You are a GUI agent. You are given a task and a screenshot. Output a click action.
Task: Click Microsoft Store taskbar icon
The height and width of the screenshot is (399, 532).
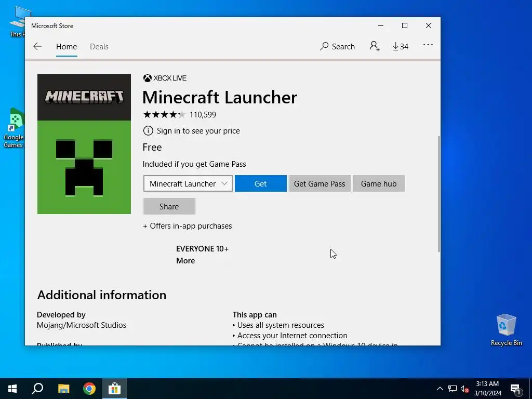tap(115, 389)
